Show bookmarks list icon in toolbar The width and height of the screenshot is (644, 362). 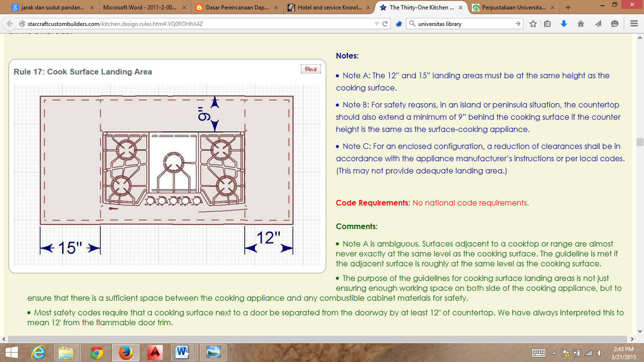click(x=547, y=24)
